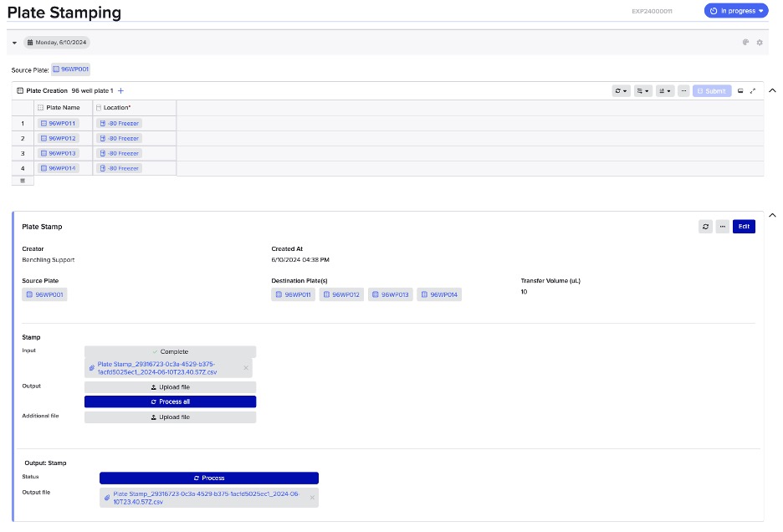Collapse the Plate Stamp block chevron

coord(771,216)
